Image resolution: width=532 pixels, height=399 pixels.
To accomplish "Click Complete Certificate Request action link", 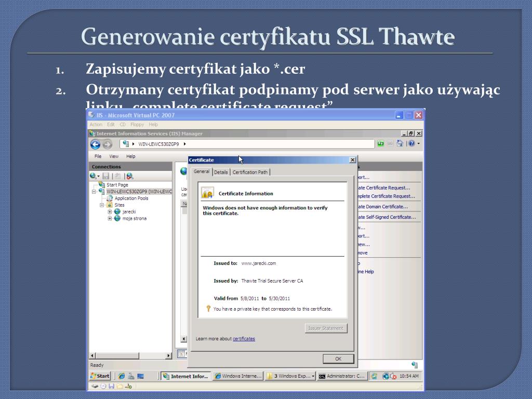I will coord(386,196).
